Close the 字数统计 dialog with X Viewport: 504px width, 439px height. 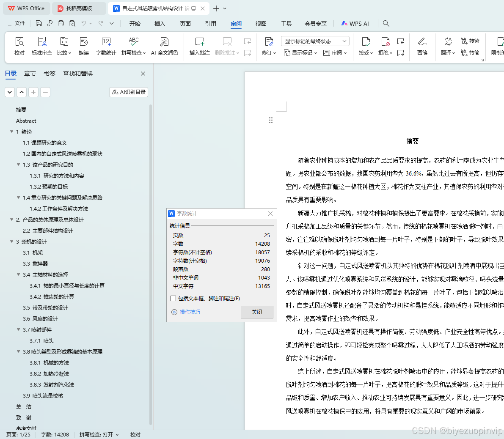pos(270,214)
